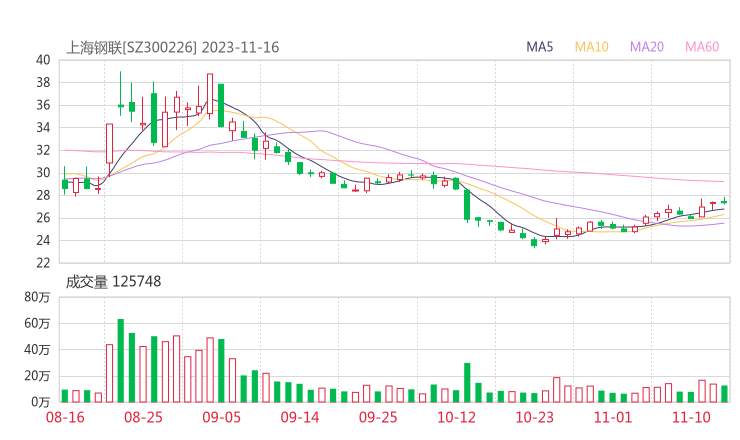
Task: Select the chart title 上海钢联[SZ300226] 2023-11-16
Action: click(x=173, y=47)
